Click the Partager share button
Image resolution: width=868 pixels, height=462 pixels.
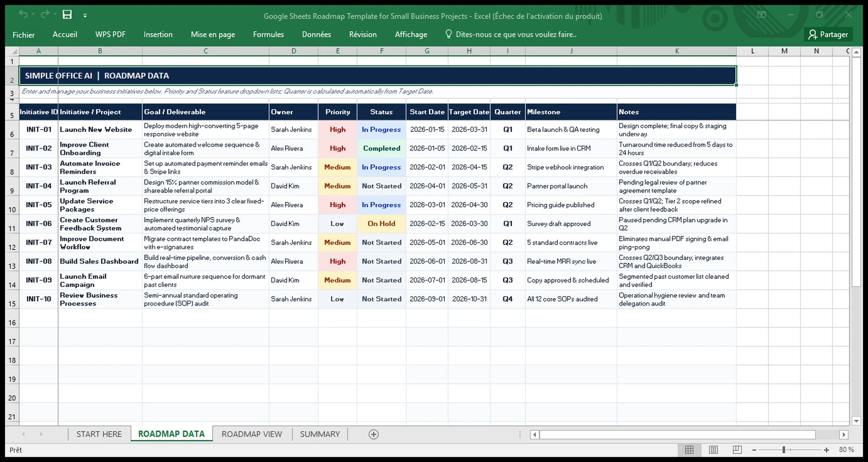coord(828,34)
